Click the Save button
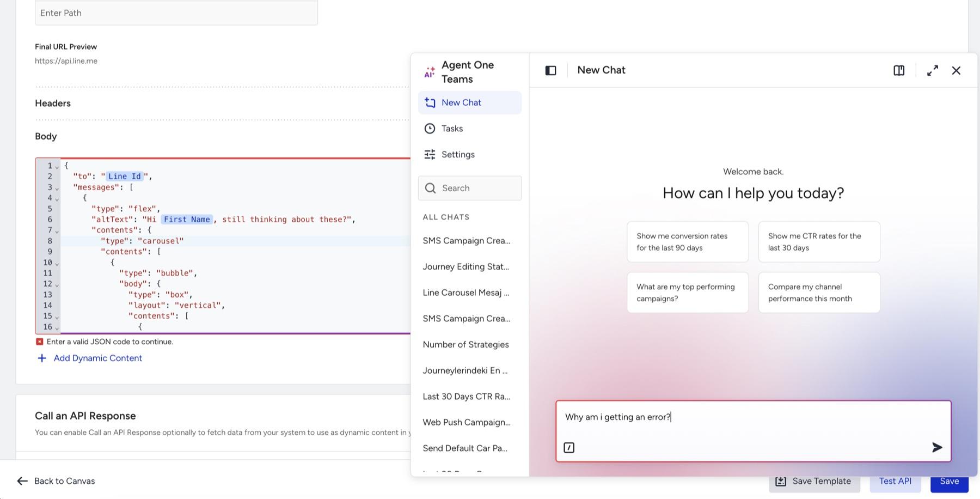Screen dimensions: 980x499 pos(949,481)
